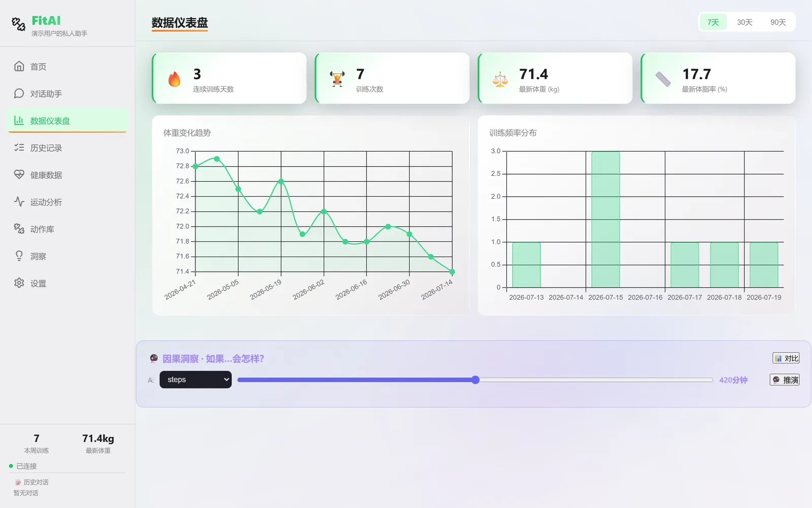Click the 体重变化趋势 chart title
The width and height of the screenshot is (812, 508).
187,133
